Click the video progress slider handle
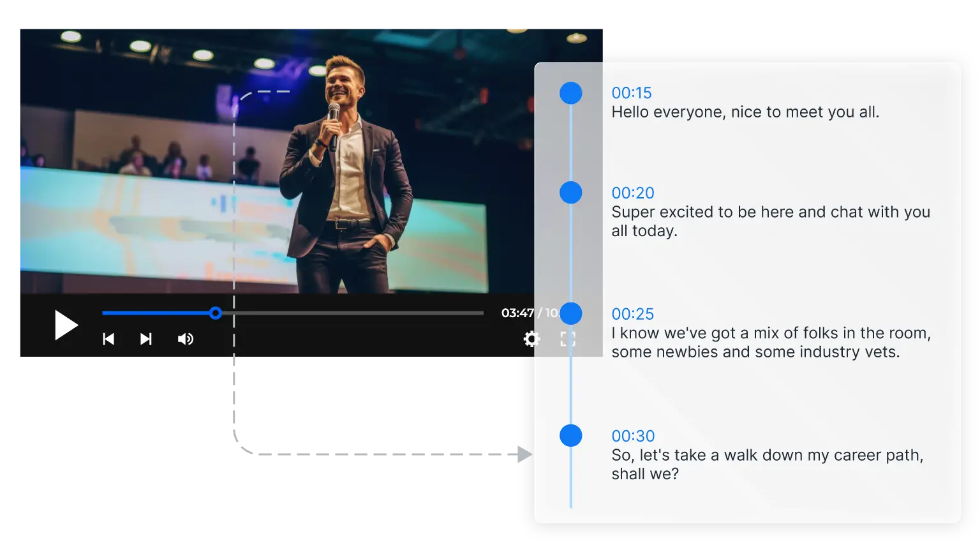 pyautogui.click(x=216, y=313)
